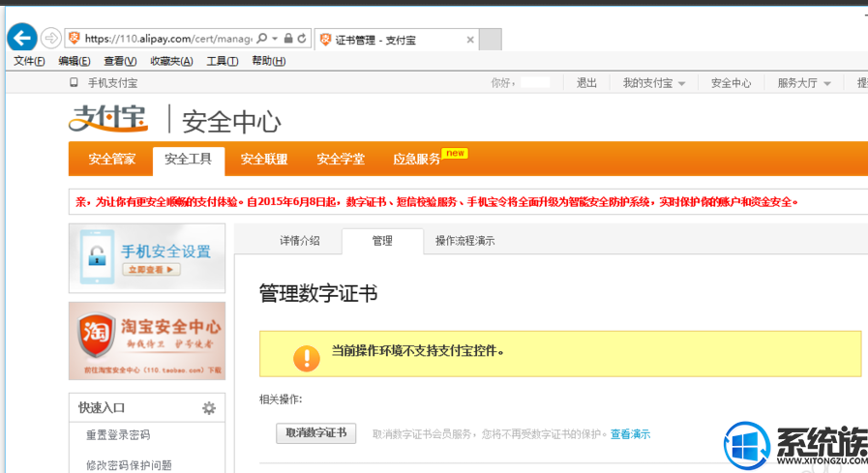Select the 证书管理 - 支付宝 browser tab
The image size is (868, 473).
pyautogui.click(x=396, y=40)
